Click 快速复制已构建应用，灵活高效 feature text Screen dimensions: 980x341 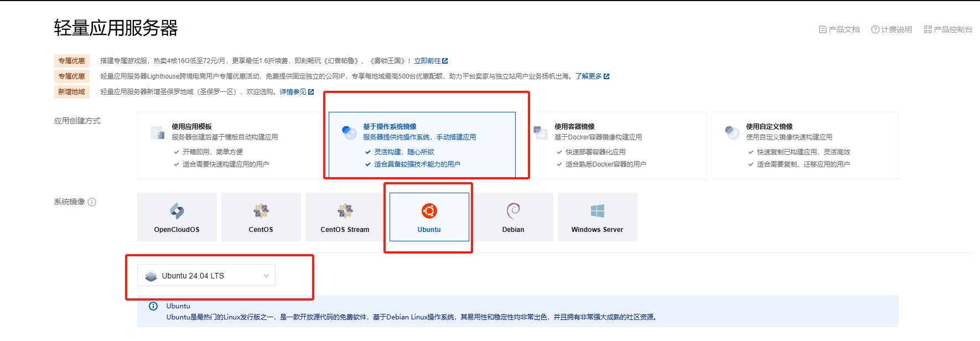click(x=803, y=152)
